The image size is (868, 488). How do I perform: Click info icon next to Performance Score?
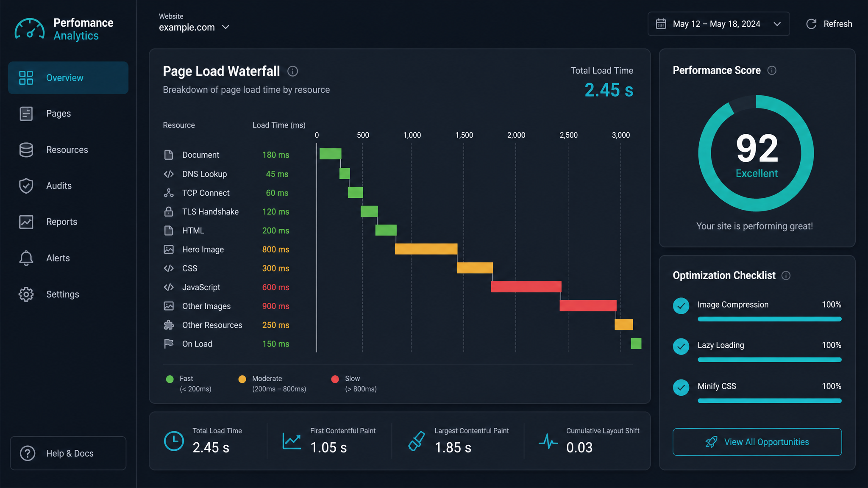[x=772, y=70]
